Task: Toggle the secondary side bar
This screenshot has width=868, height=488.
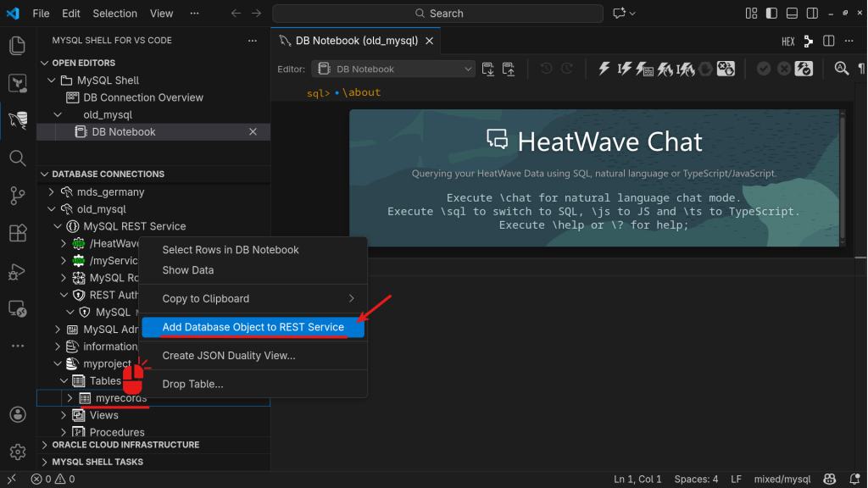Action: pyautogui.click(x=813, y=14)
